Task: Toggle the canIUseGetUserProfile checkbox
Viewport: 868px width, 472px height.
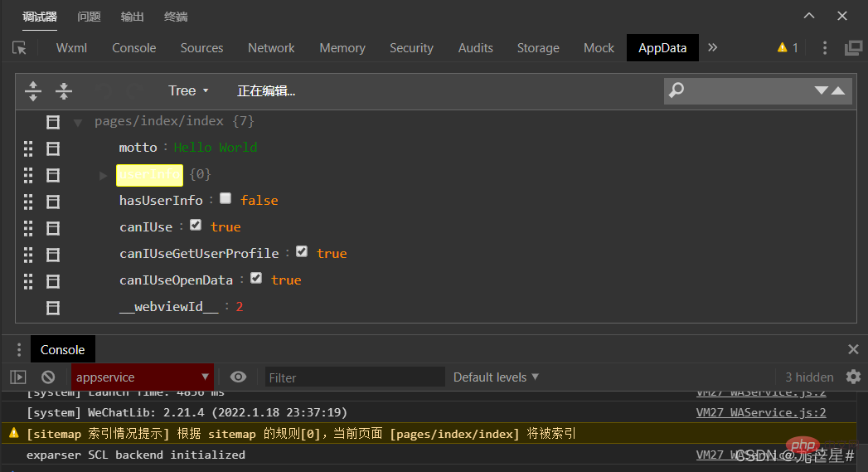Action: (x=302, y=251)
